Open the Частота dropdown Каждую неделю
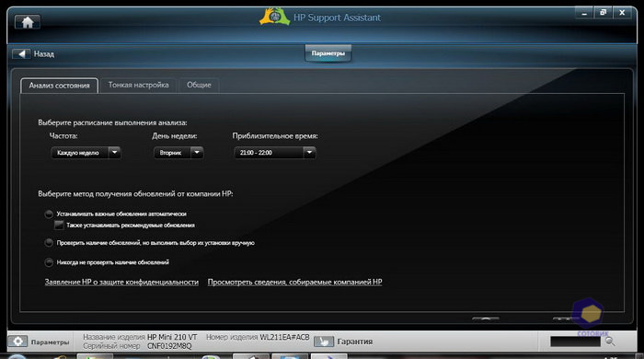Viewport: 644px width, 359px height. pos(86,153)
